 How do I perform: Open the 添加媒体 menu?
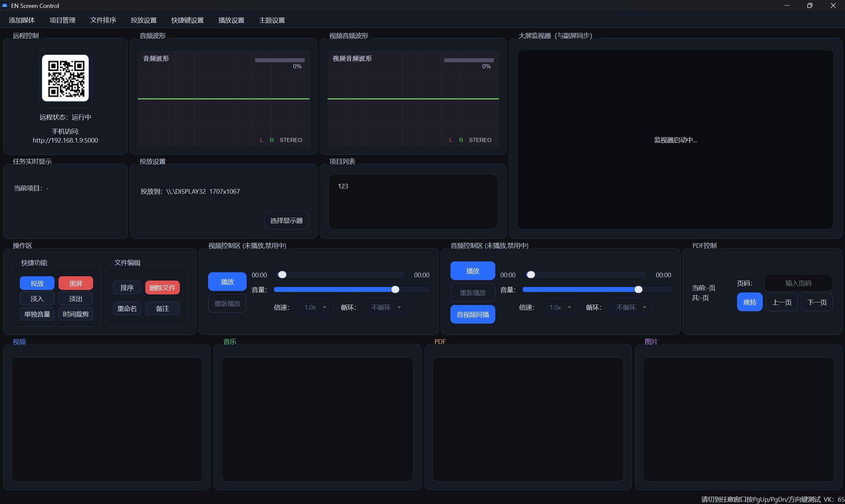click(x=22, y=20)
